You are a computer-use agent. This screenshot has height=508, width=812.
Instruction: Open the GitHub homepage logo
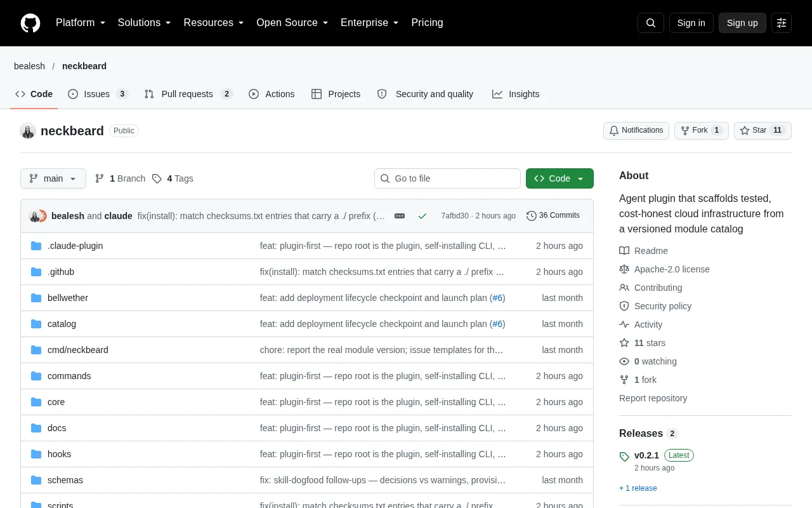click(30, 23)
